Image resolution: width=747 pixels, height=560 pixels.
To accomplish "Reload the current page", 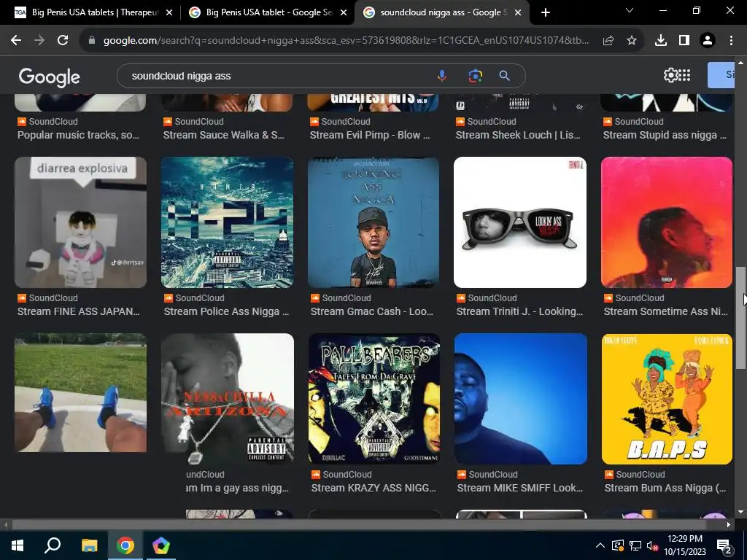I will (63, 41).
